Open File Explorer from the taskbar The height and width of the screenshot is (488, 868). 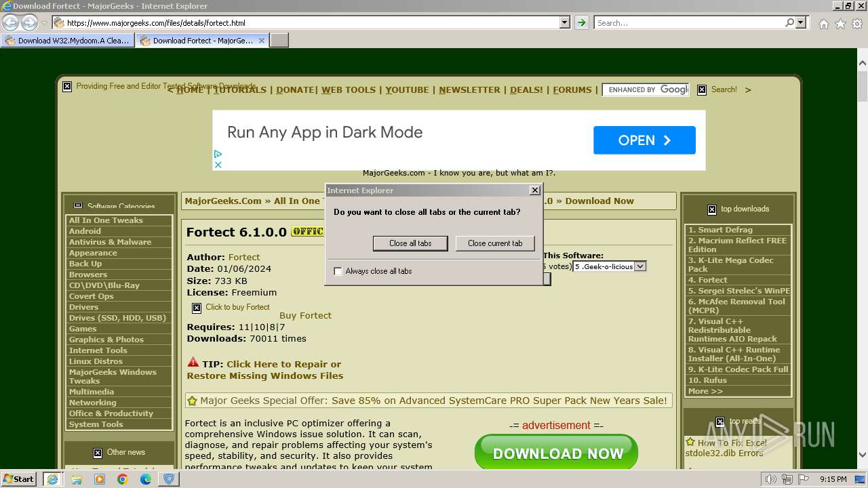coord(77,479)
